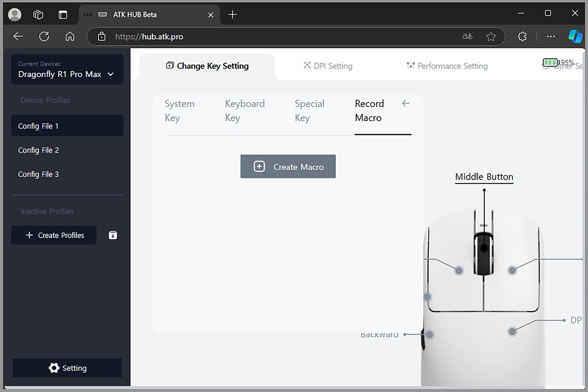
Task: Click the Create Profiles button
Action: click(54, 235)
